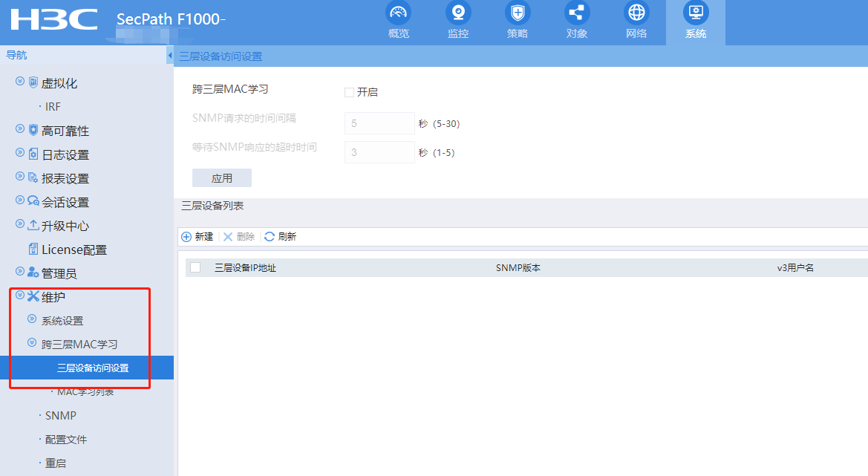
Task: Click the 高可靠性 shield icon
Action: tap(33, 129)
